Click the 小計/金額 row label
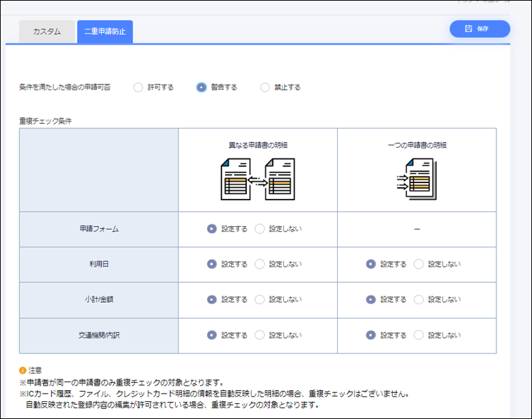The width and height of the screenshot is (532, 419). click(99, 299)
